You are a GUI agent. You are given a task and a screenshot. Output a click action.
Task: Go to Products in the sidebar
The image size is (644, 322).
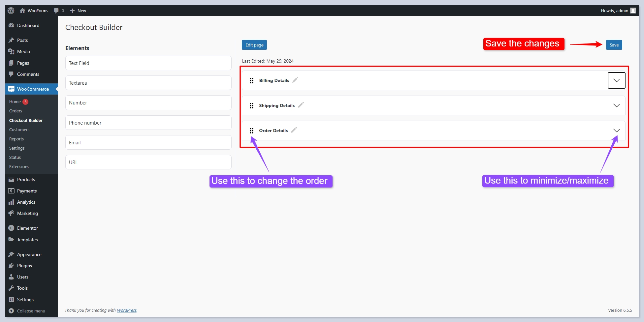(26, 180)
